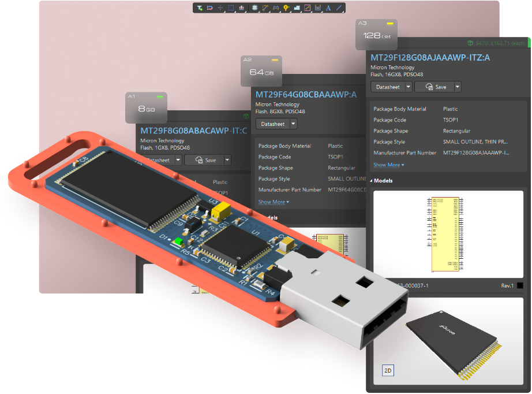Click the 2D view toggle on model preview
This screenshot has height=394, width=532.
click(388, 370)
